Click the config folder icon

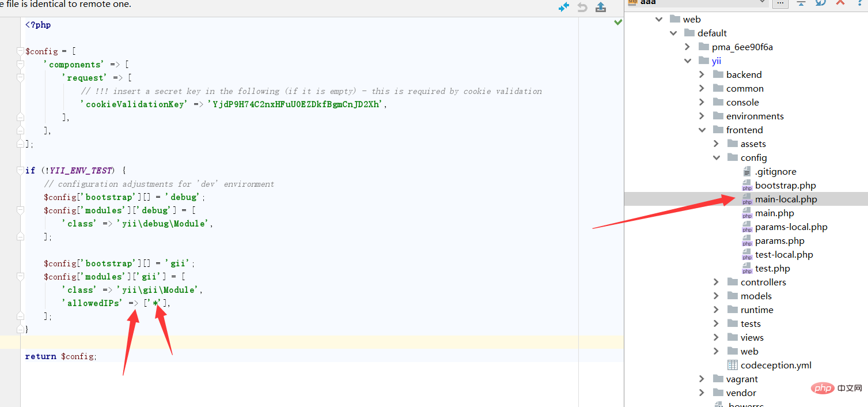pyautogui.click(x=732, y=157)
